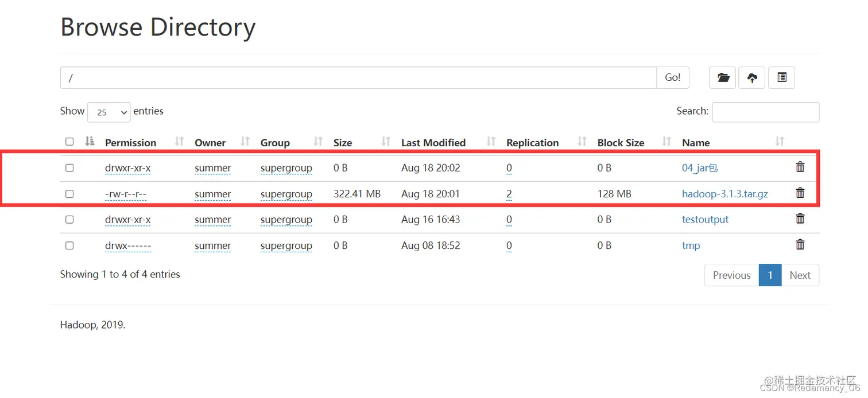Click the Block Size column header text
This screenshot has width=868, height=398.
pos(621,143)
